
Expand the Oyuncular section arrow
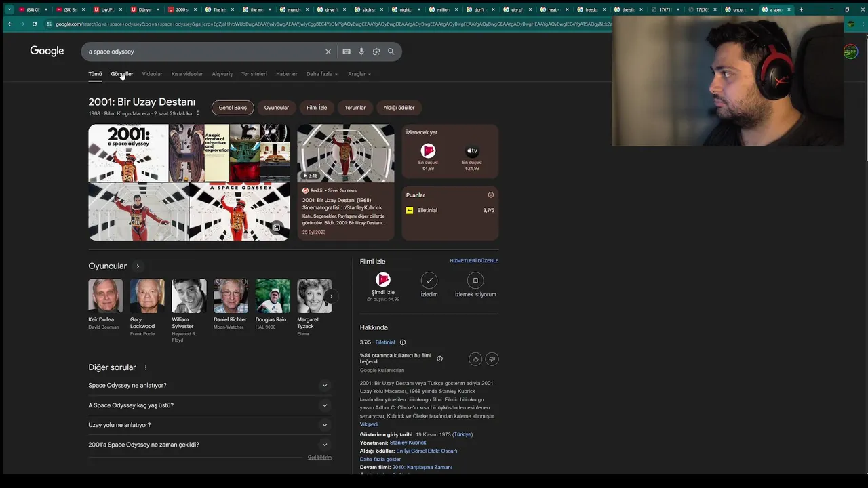[x=138, y=266]
